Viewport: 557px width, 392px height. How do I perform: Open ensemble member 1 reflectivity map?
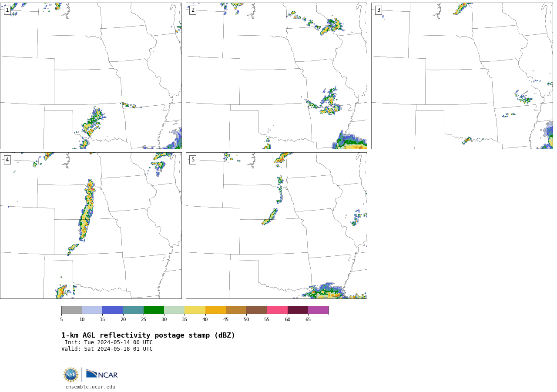click(91, 76)
